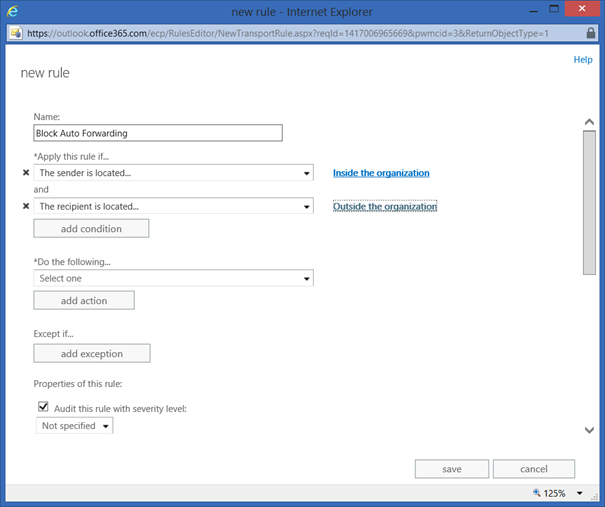The height and width of the screenshot is (507, 605).
Task: Uncheck Audit this rule with severity level
Action: point(43,407)
